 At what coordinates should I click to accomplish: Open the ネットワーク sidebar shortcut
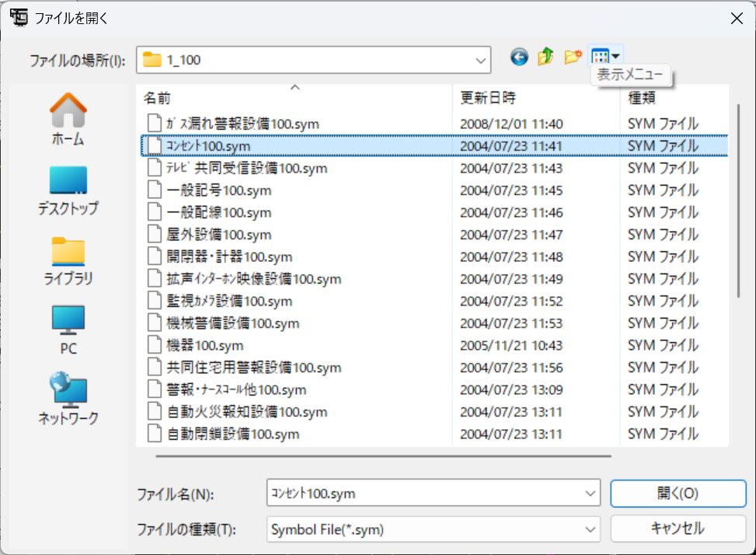(x=68, y=398)
